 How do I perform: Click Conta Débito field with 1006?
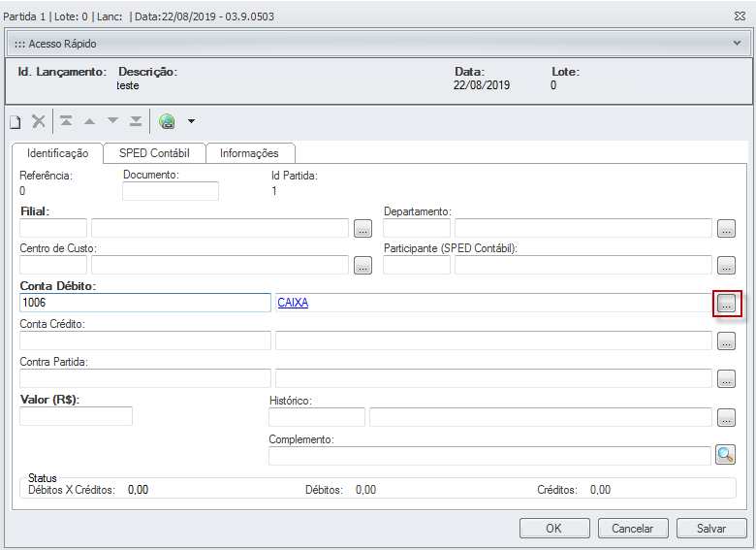click(x=145, y=303)
